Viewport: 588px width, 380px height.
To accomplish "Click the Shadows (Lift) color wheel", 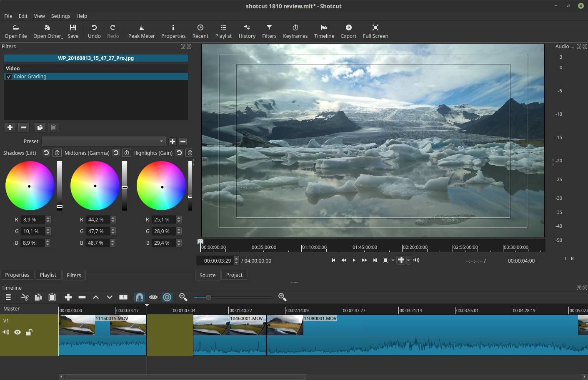I will [30, 186].
